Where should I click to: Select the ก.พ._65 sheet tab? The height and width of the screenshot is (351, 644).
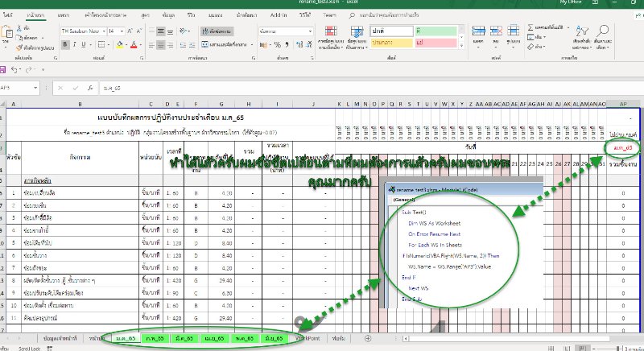(155, 339)
